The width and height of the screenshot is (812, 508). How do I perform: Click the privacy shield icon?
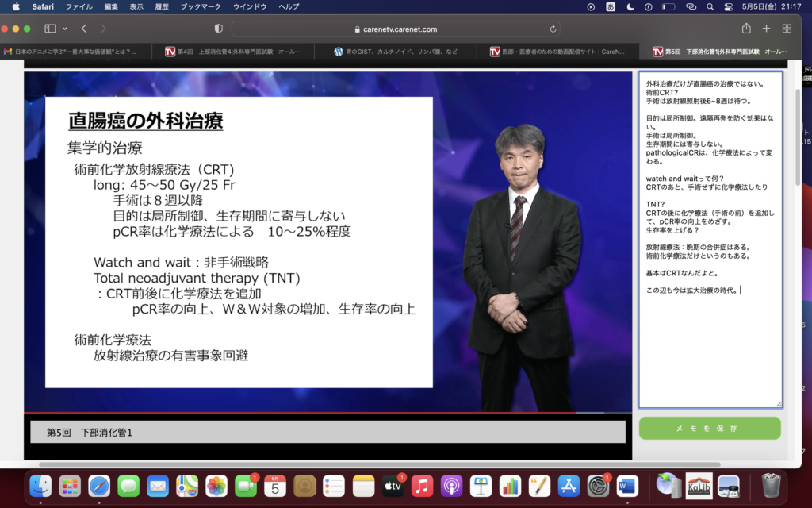tap(219, 29)
